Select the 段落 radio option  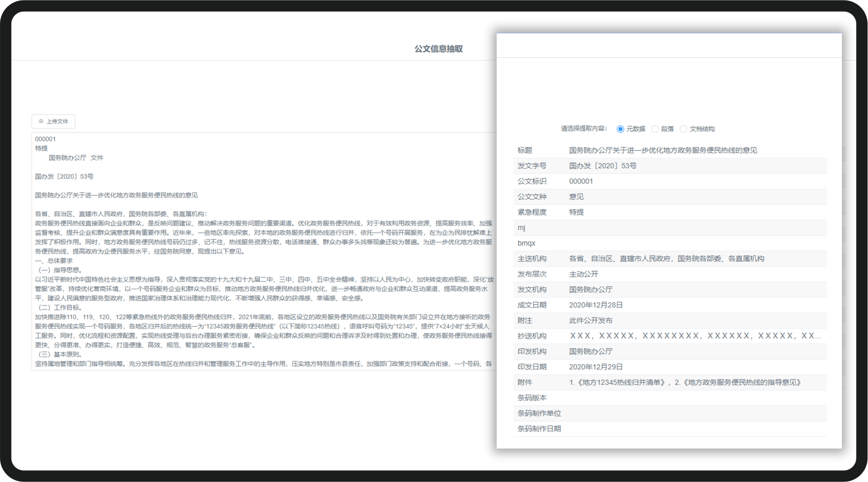(x=663, y=129)
